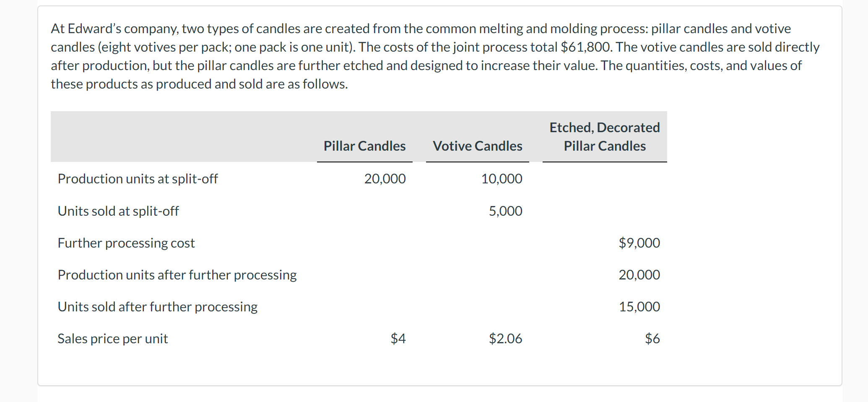Click the Production units at split-off row label
Viewport: 868px width, 402px height.
pos(138,179)
